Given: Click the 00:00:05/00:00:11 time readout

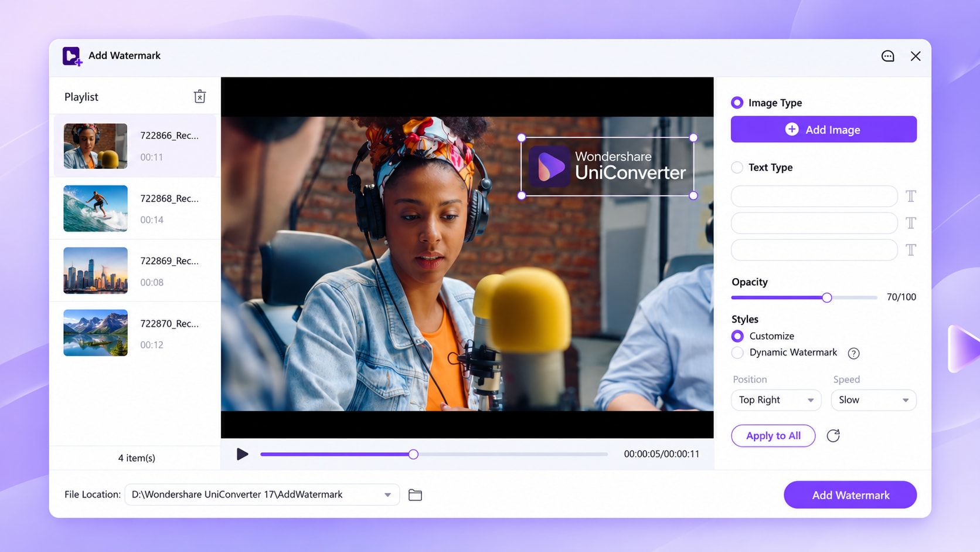Looking at the screenshot, I should point(661,454).
